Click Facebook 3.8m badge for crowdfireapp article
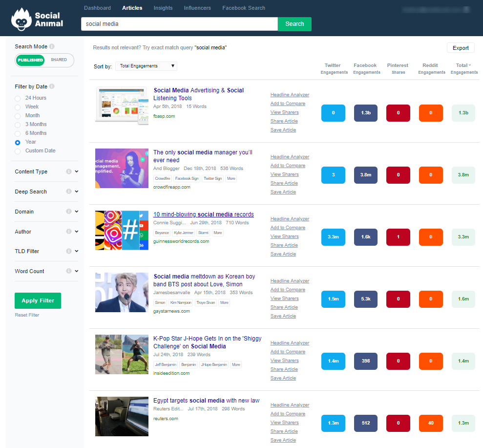Screen dimensions: 483x448 pyautogui.click(x=366, y=175)
